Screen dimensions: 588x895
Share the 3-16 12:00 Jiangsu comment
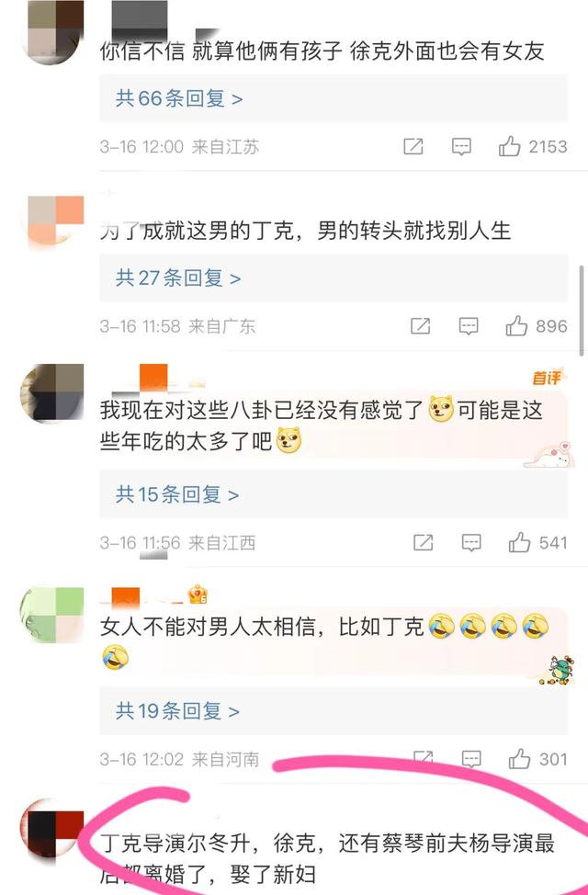pos(413,147)
